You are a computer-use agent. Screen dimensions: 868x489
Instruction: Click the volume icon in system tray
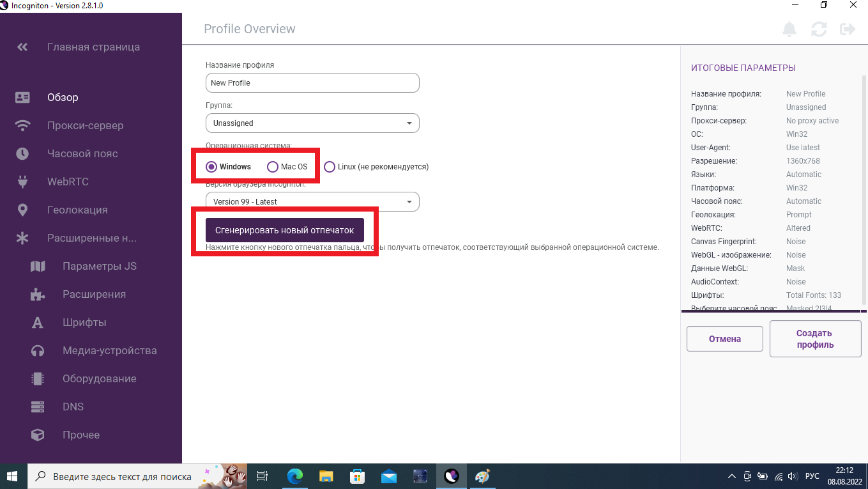(793, 476)
